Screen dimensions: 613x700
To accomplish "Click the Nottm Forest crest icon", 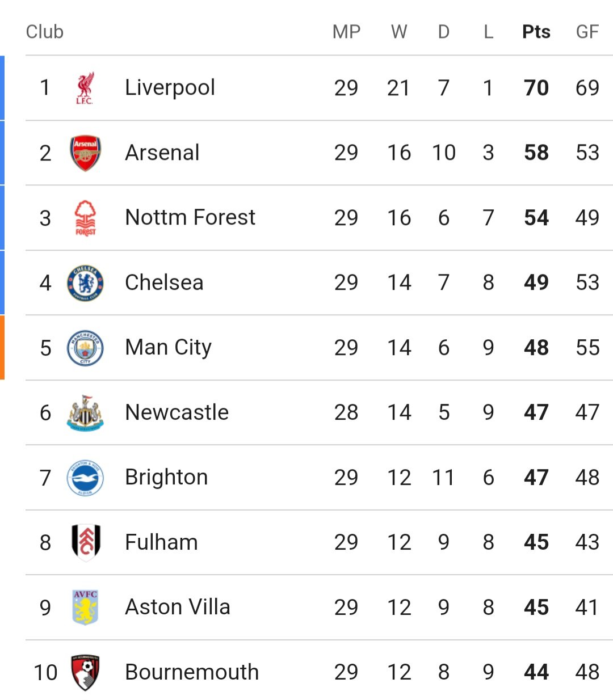I will pyautogui.click(x=85, y=218).
